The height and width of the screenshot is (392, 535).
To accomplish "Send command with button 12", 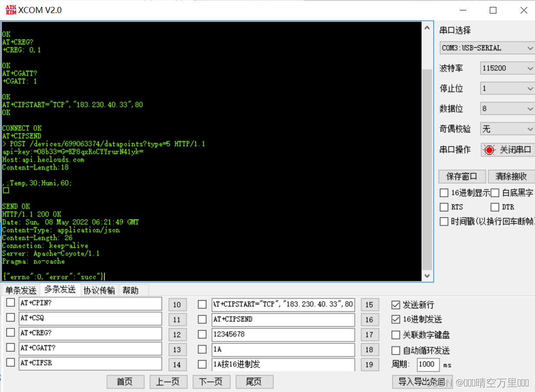I will click(x=177, y=335).
